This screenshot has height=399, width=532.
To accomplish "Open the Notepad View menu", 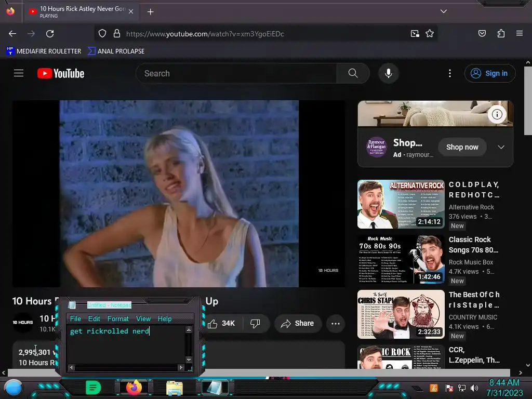I will pyautogui.click(x=143, y=318).
